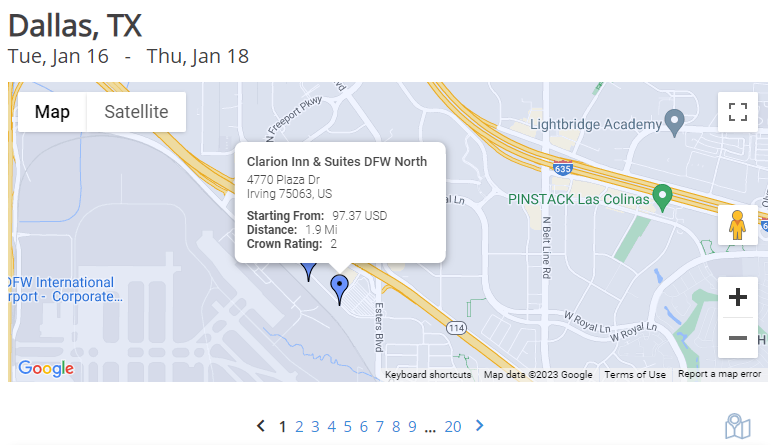Open Keyboard shortcuts on map
778x445 pixels.
[x=428, y=375]
